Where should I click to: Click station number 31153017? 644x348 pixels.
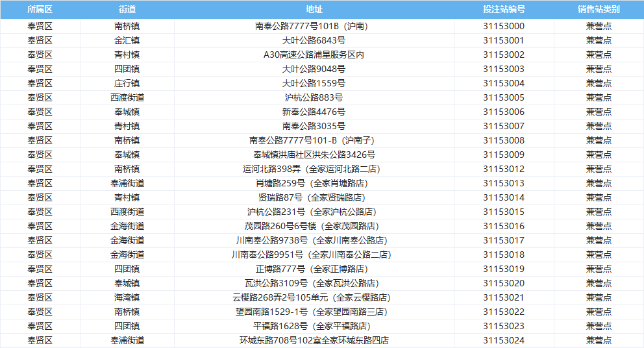coord(504,240)
